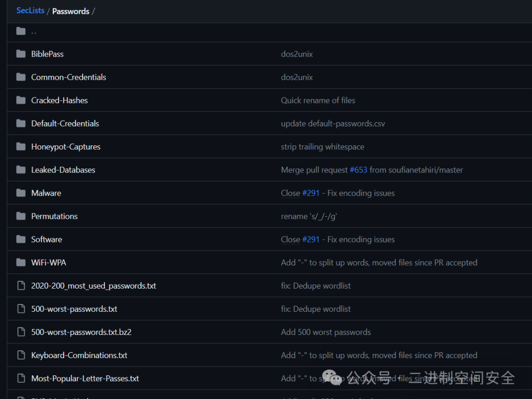Open the Cracked-Hashes directory

[x=59, y=100]
